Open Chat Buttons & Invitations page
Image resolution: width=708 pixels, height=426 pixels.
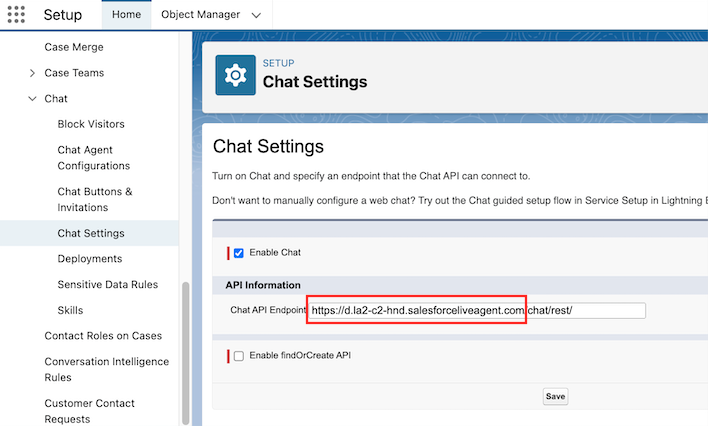point(94,199)
